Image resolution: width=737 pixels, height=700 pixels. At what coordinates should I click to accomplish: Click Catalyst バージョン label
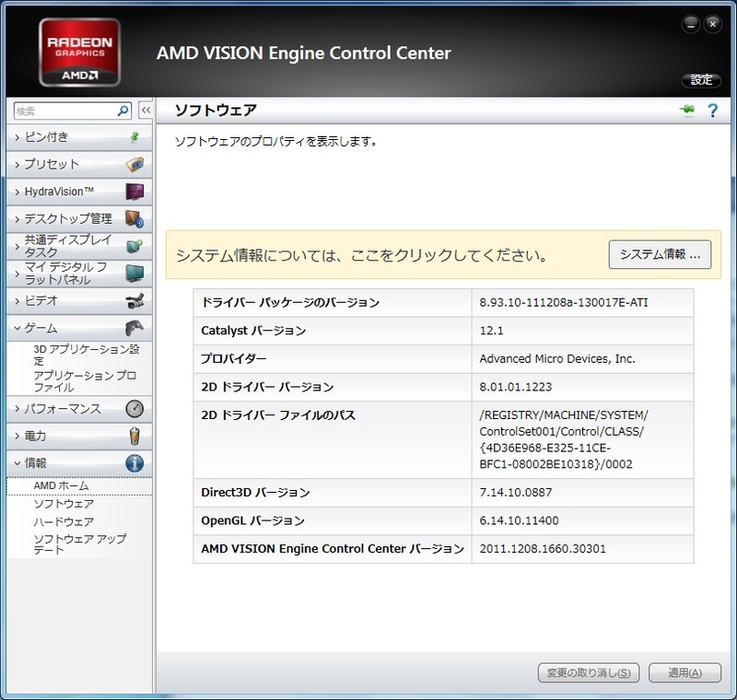[253, 331]
